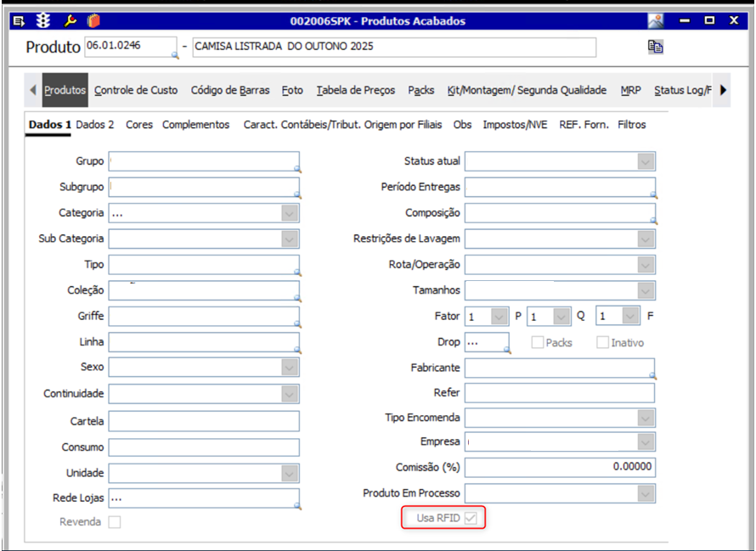Open the wrench tools icon

(x=70, y=20)
